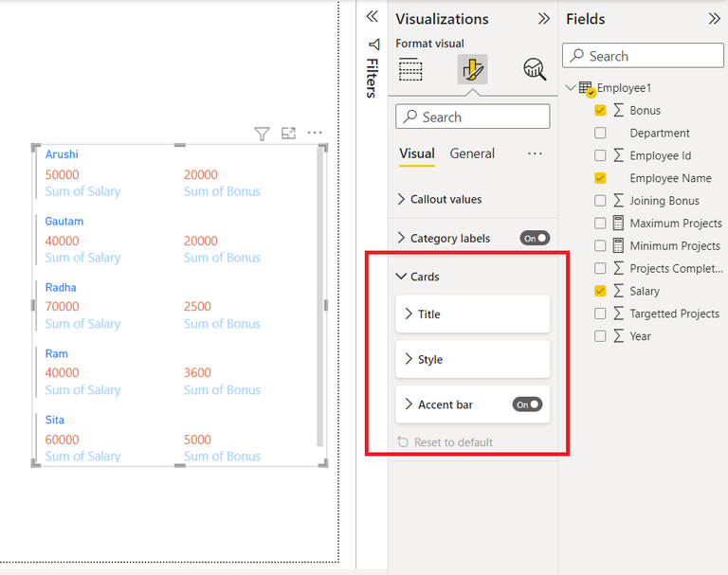
Task: Uncheck the Employee Name field checkbox
Action: [600, 178]
